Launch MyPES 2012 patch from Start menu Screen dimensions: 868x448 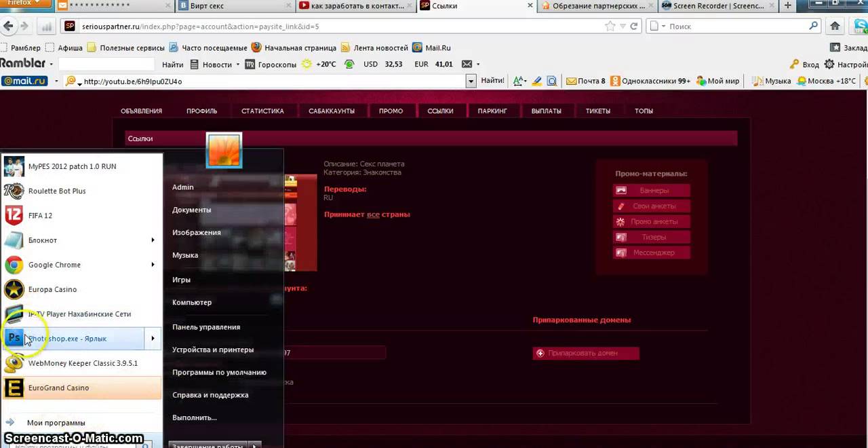(81, 166)
